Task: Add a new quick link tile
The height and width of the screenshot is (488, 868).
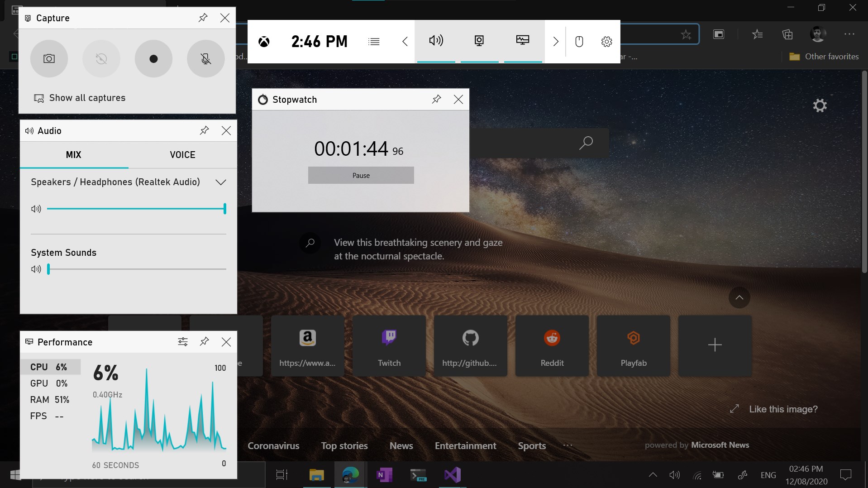Action: tap(715, 346)
